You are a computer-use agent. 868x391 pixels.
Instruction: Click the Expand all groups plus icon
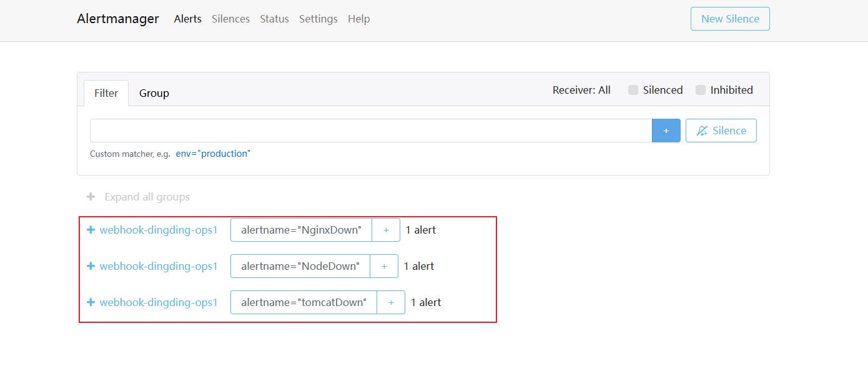click(91, 197)
